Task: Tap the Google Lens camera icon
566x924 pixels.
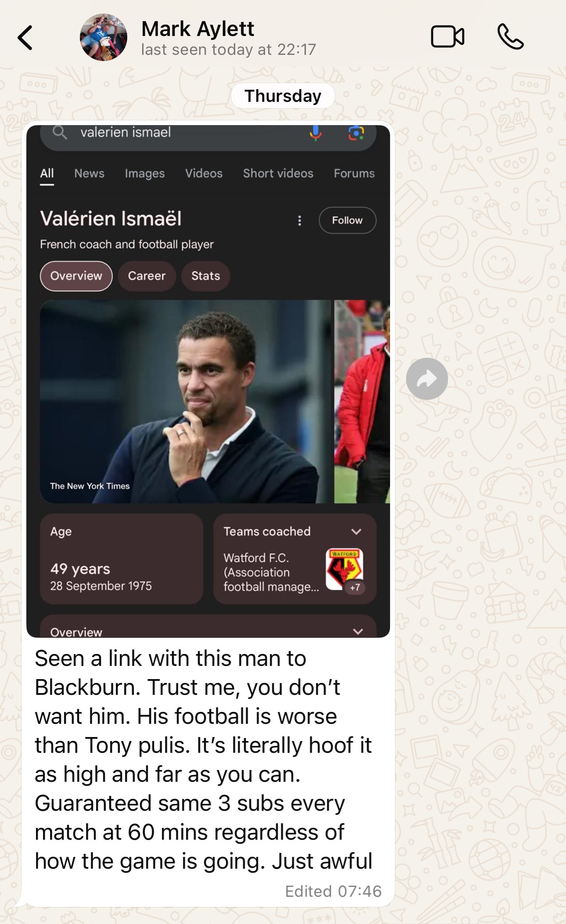Action: pos(356,133)
